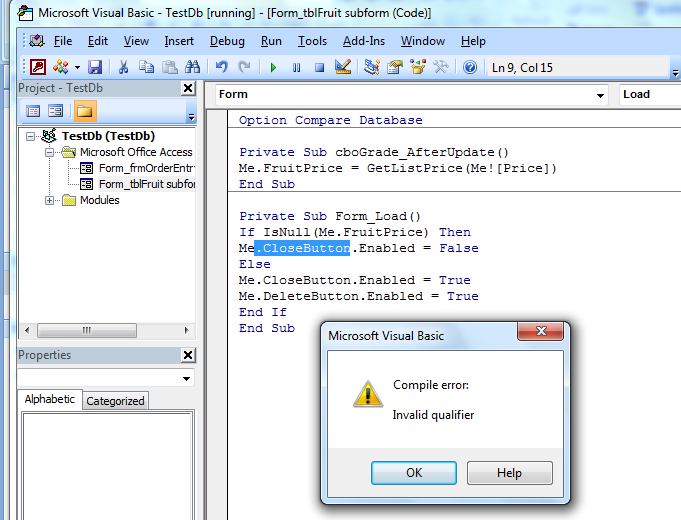Click OK in the compile error dialog
Screen dimensions: 681x520
[414, 473]
